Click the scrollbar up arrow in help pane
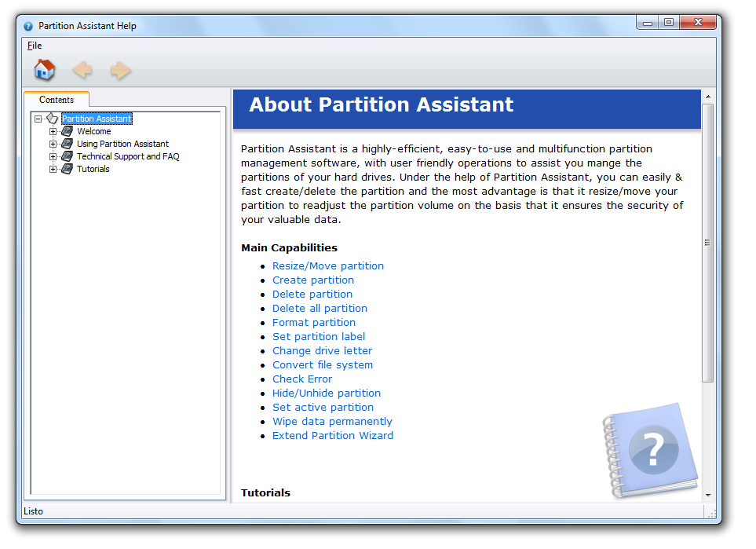756x549 pixels. pos(708,97)
